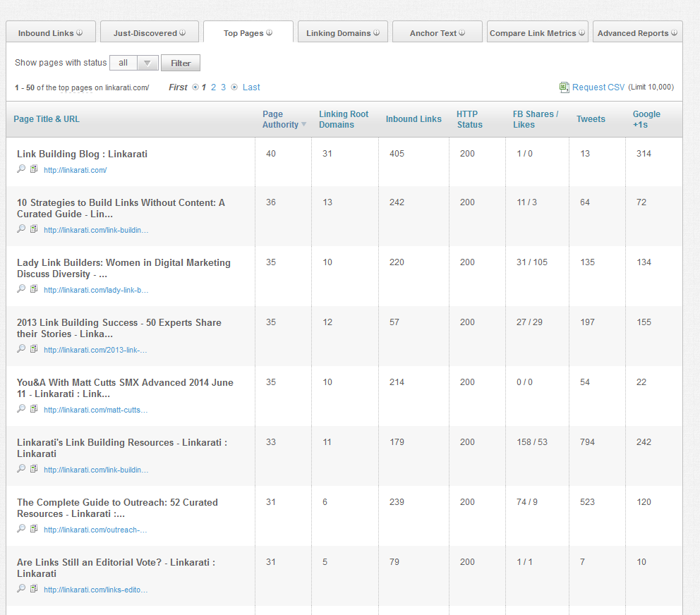Click magnifier icon for Link Building Blog row
This screenshot has width=700, height=615.
coord(21,169)
